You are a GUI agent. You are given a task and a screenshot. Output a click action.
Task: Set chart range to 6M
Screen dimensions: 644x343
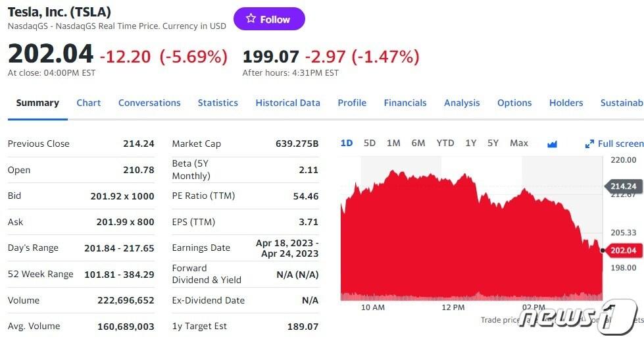click(x=418, y=143)
